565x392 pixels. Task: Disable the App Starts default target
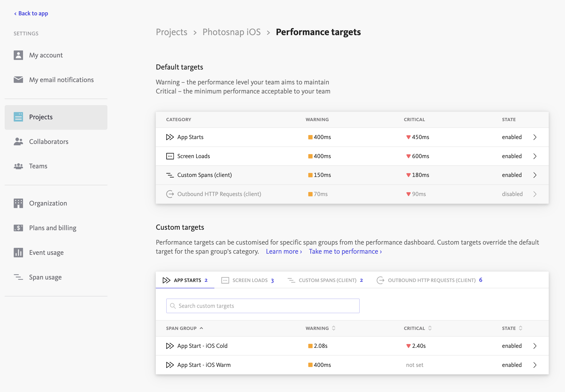click(512, 137)
